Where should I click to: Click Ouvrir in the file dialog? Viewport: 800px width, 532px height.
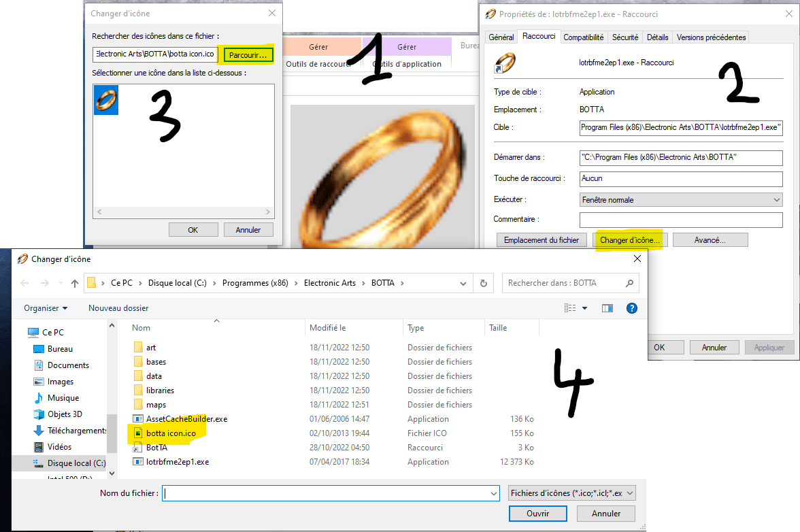coord(537,514)
